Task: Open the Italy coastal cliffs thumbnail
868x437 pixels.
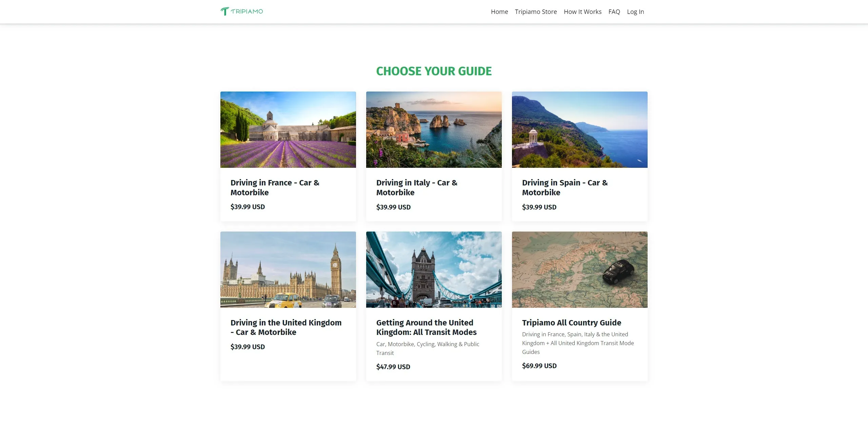Action: pyautogui.click(x=434, y=130)
